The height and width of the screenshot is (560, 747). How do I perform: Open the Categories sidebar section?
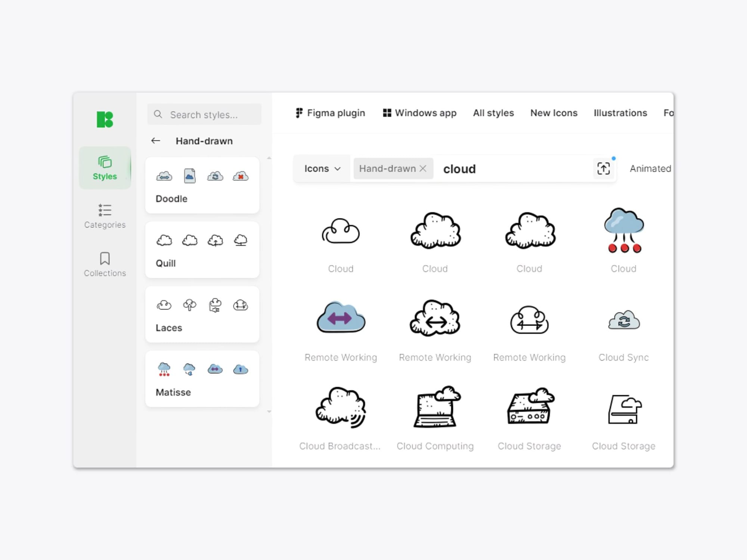point(105,216)
